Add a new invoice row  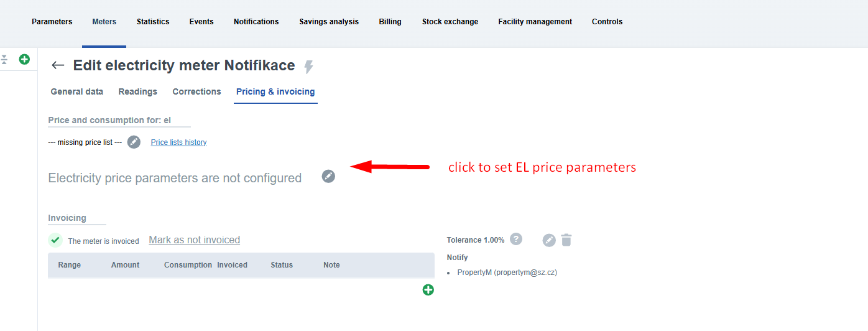click(428, 289)
